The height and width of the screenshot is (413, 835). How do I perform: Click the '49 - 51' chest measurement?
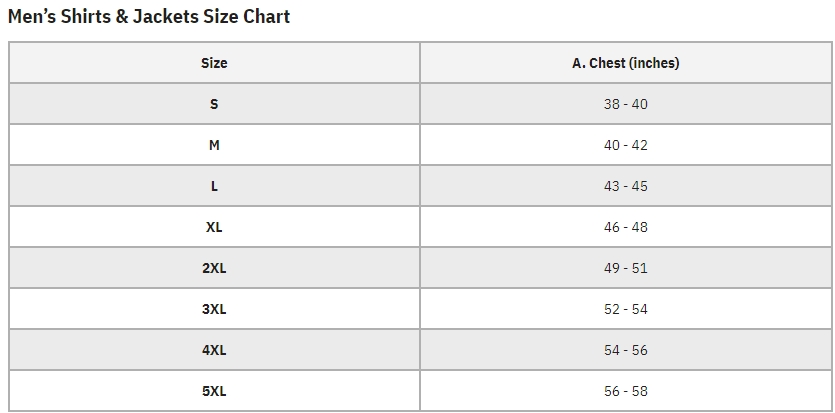pyautogui.click(x=625, y=268)
